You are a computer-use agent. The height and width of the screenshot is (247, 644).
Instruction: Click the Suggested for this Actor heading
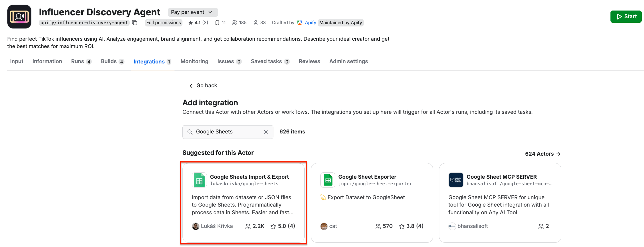[218, 153]
